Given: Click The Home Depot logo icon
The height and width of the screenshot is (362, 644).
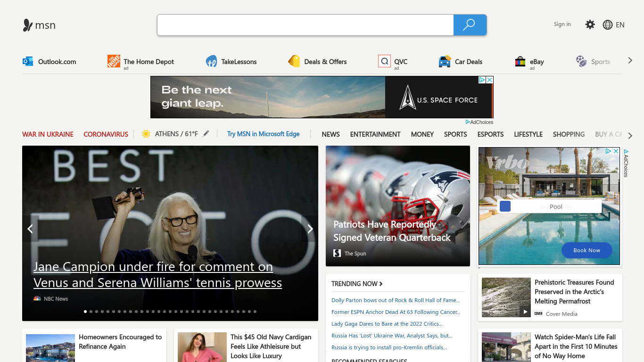Looking at the screenshot, I should 114,61.
